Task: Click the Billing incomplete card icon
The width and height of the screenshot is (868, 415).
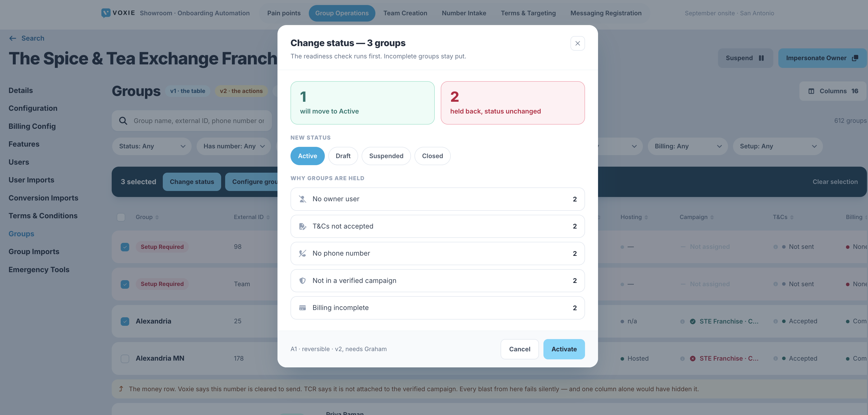Action: point(303,308)
